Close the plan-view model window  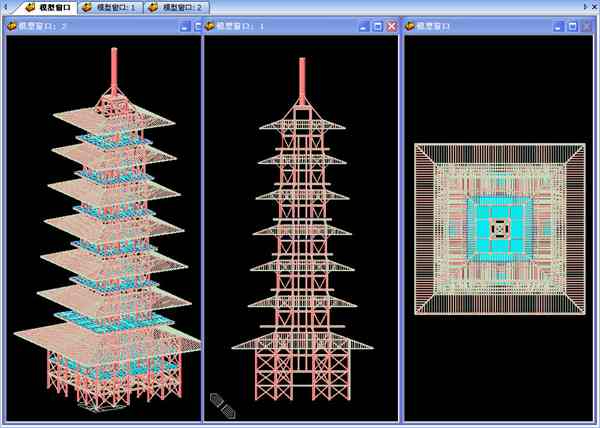coord(587,26)
